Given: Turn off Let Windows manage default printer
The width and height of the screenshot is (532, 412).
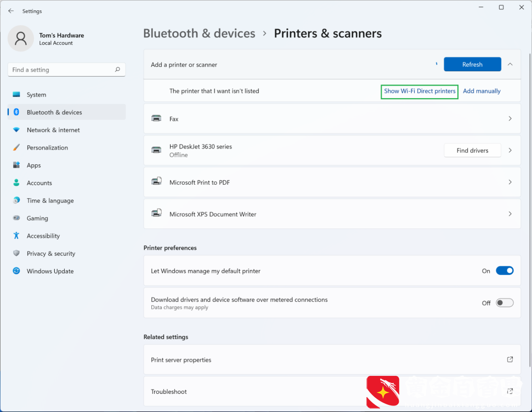Looking at the screenshot, I should pyautogui.click(x=505, y=271).
